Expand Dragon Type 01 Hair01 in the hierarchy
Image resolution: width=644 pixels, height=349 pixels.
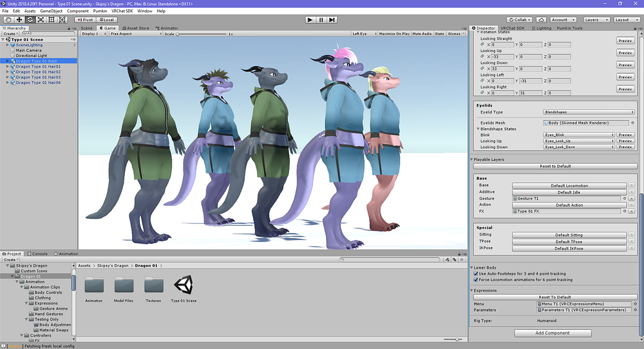pos(8,67)
